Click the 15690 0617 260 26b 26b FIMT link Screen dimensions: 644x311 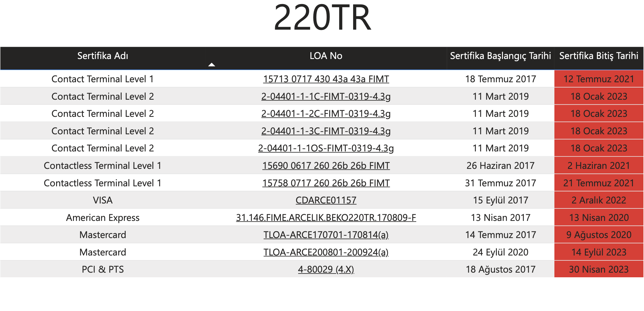click(x=326, y=166)
